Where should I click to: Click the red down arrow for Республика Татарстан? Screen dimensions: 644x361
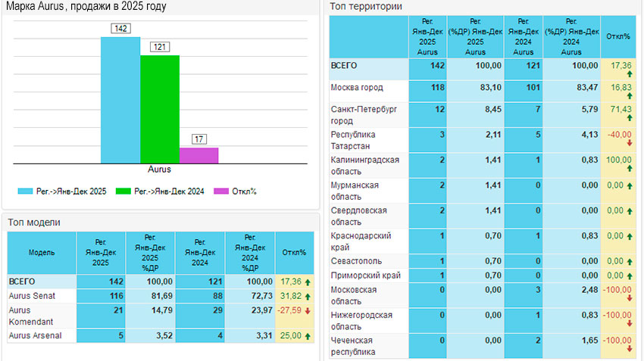[x=629, y=143]
